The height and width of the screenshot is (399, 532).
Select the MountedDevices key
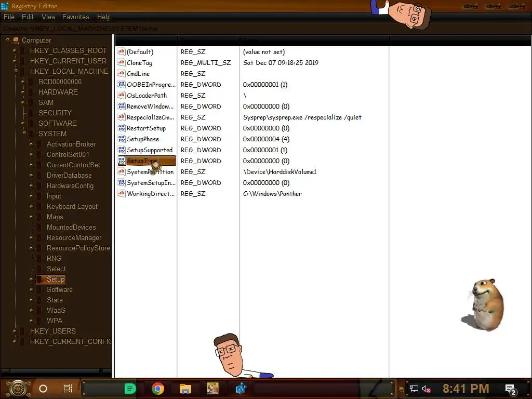(71, 228)
